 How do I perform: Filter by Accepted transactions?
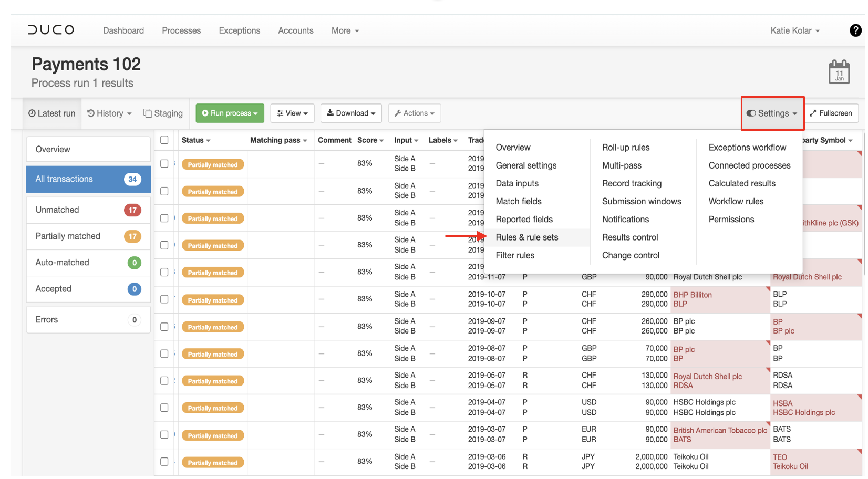(x=88, y=289)
